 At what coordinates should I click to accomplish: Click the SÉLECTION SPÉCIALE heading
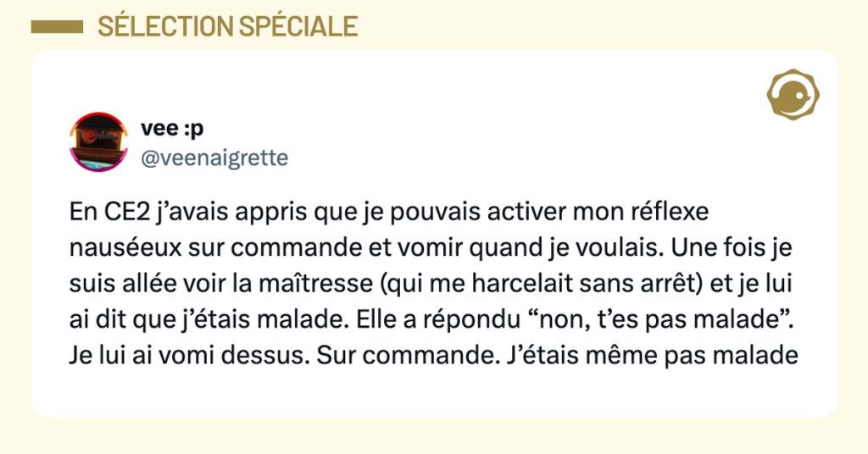pyautogui.click(x=227, y=26)
